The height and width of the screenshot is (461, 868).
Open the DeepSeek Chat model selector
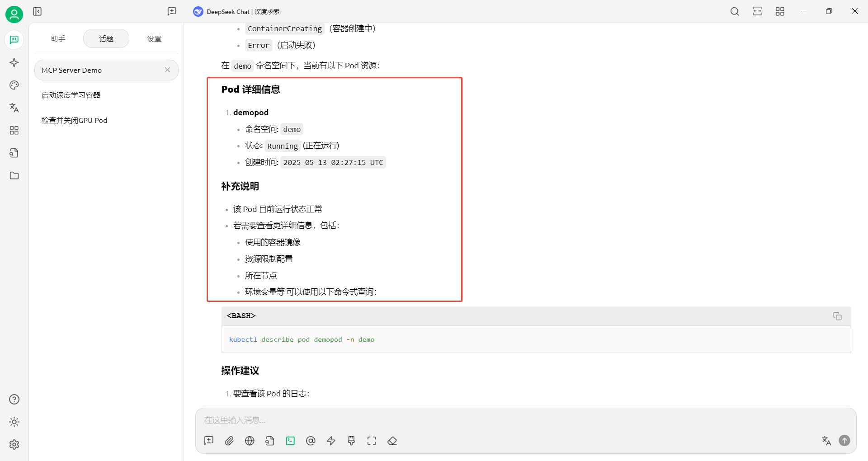click(x=236, y=12)
